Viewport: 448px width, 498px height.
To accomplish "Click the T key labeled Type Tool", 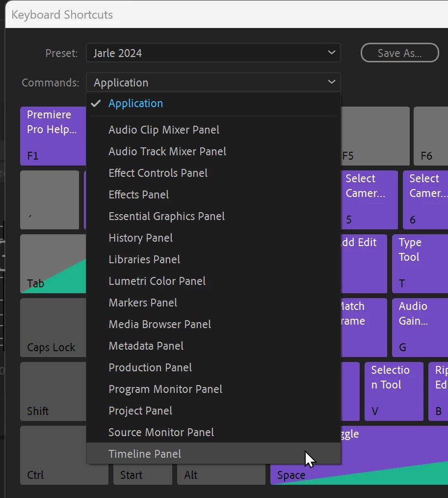I will tap(420, 264).
